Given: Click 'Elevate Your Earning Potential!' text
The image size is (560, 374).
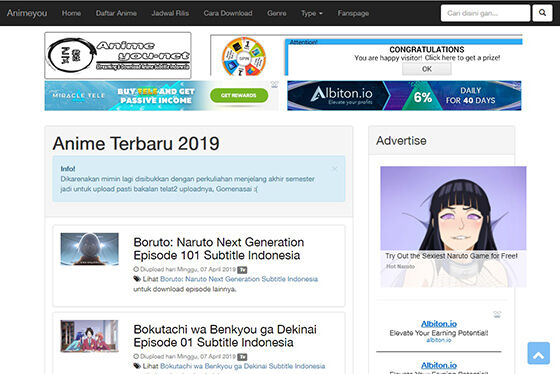Looking at the screenshot, I should tap(439, 333).
